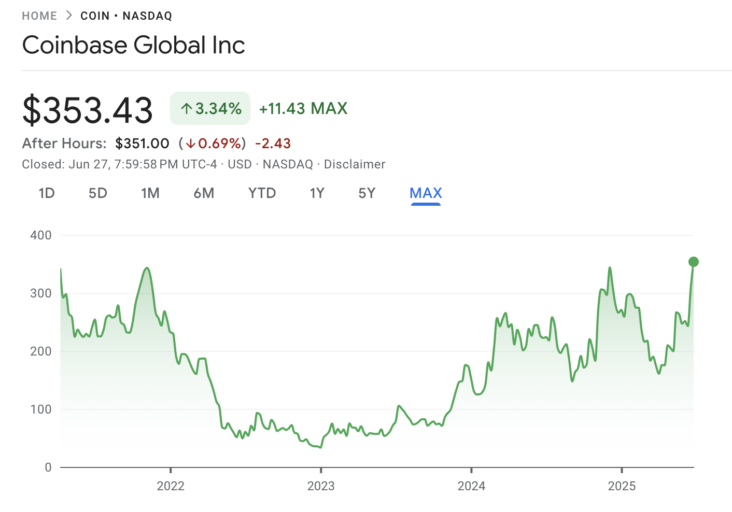Screen dimensions: 732x512
Task: Select the 1D time range tab
Action: tap(46, 193)
